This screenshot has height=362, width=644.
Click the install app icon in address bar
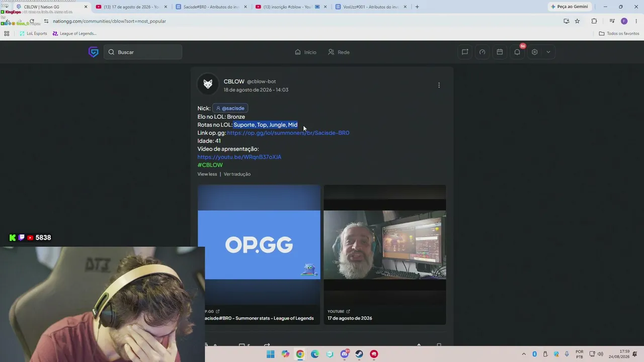(566, 21)
